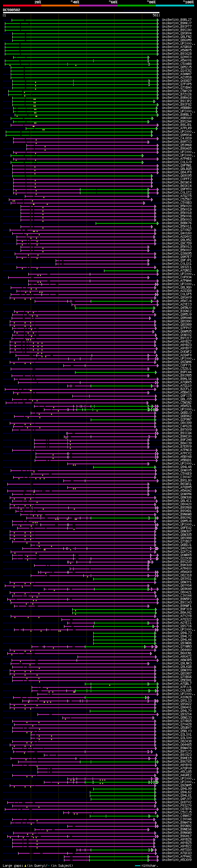Select hit label UniRef100_A2XMS8
Image resolution: width=197 pixels, height=868 pixels.
176,78
